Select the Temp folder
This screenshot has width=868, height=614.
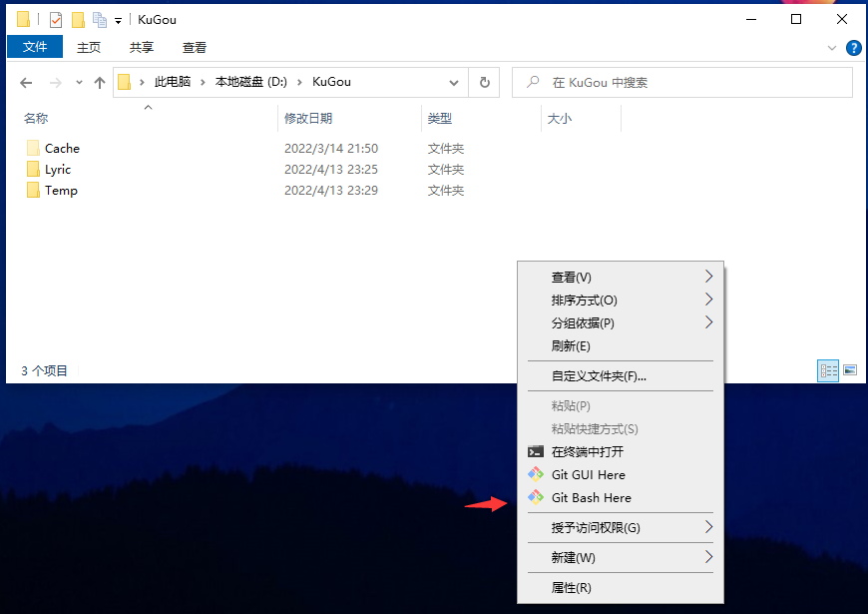[61, 191]
